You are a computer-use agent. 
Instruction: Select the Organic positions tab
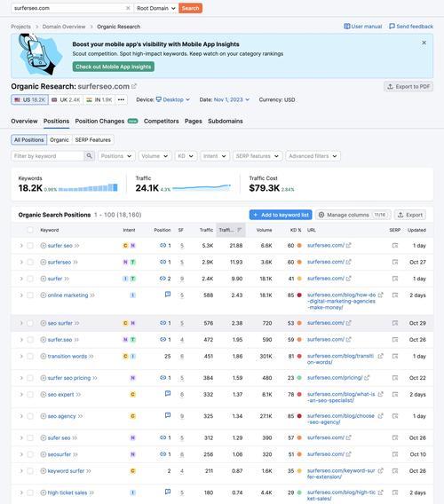click(x=59, y=140)
